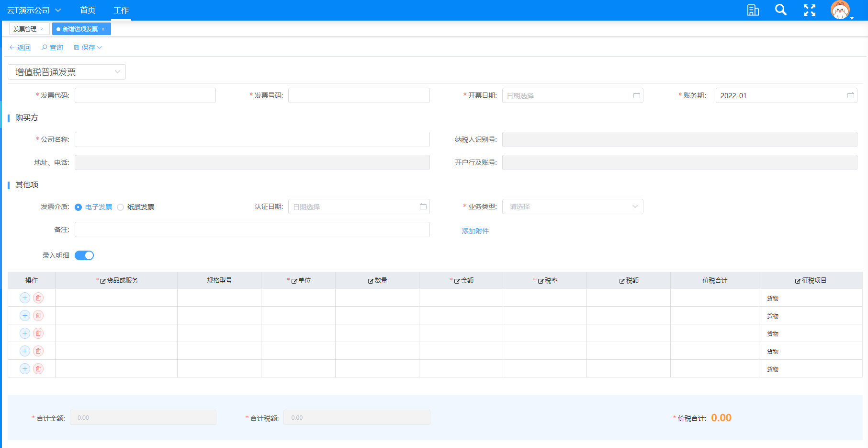Screen dimensions: 868x448
Task: Toggle the 录入明细 switch
Action: point(84,255)
